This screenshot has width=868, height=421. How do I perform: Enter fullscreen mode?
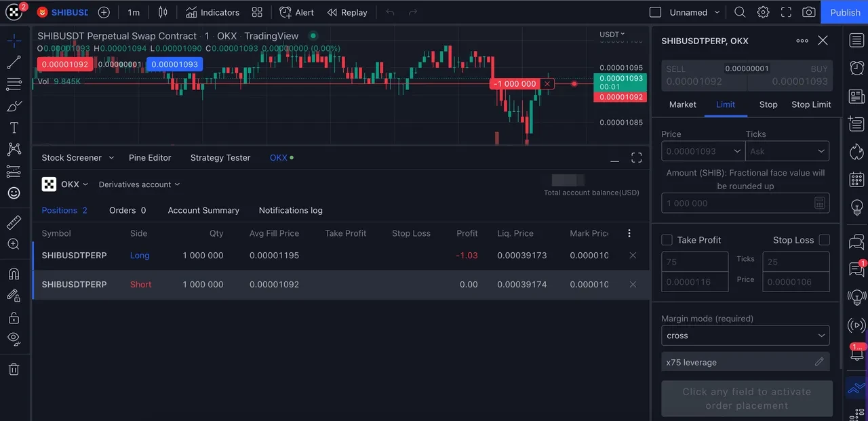pos(786,12)
